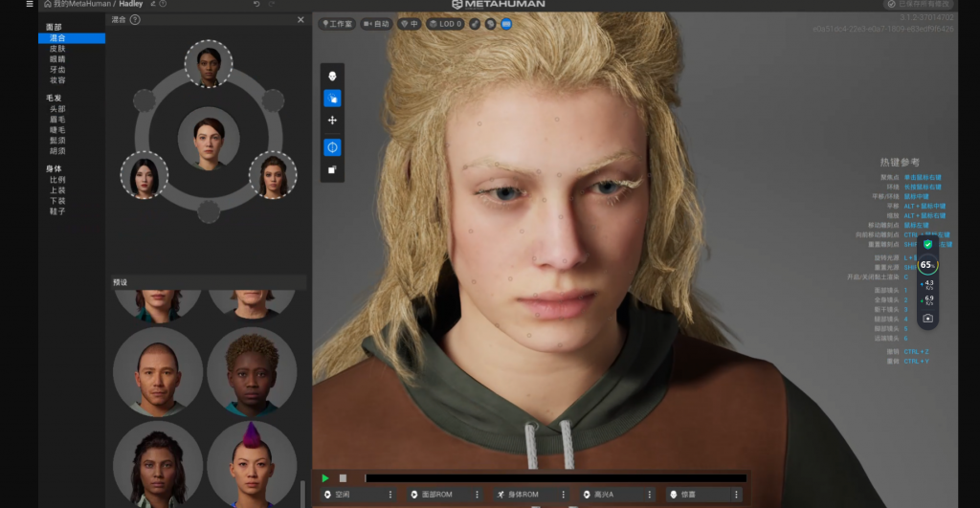Click the green shield icon on overlay widget
This screenshot has width=980, height=508.
coord(928,244)
